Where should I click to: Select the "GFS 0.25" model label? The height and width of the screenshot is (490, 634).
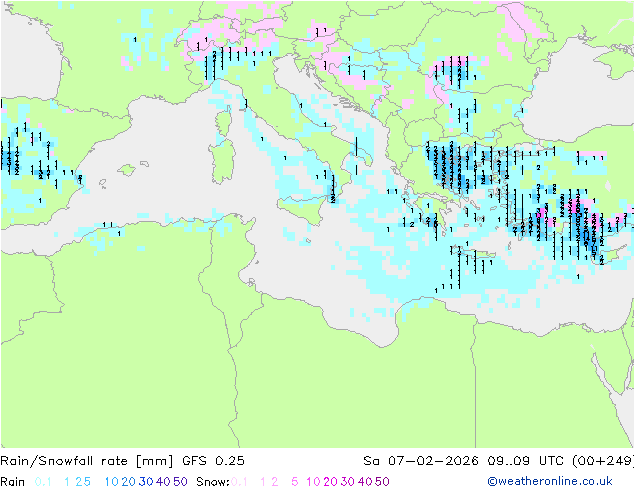pos(213,461)
